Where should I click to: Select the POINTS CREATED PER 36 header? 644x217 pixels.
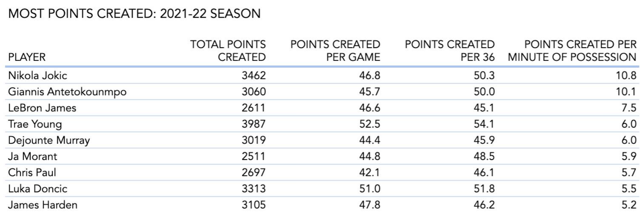point(450,51)
